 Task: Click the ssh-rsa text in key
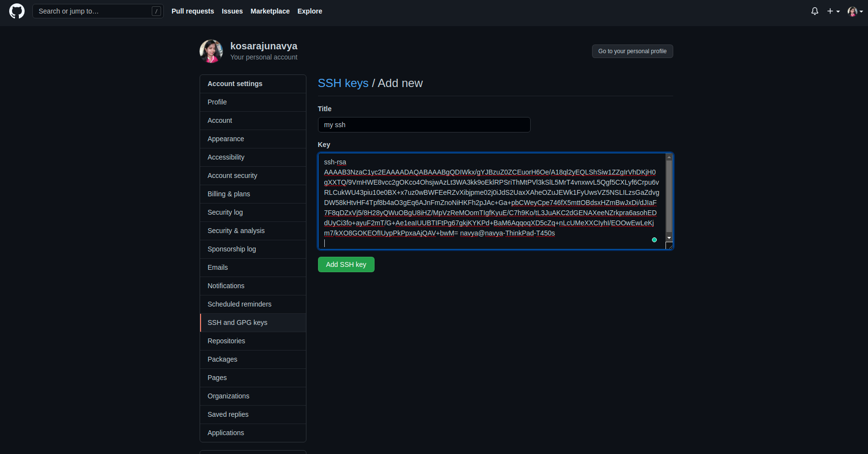click(335, 162)
